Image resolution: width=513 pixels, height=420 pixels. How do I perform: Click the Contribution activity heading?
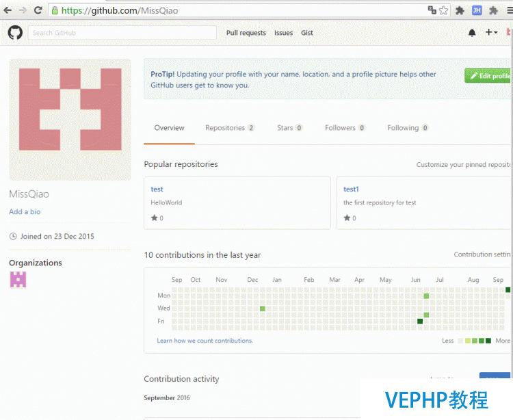coord(181,379)
